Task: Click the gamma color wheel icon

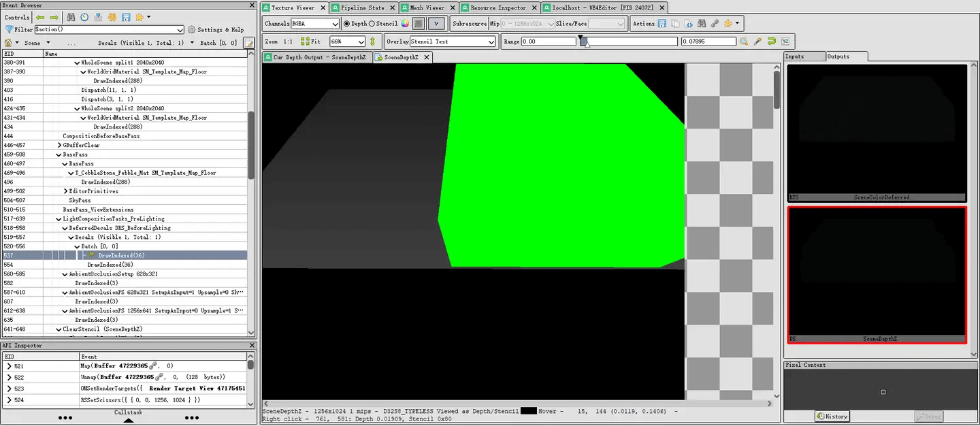Action: click(405, 23)
